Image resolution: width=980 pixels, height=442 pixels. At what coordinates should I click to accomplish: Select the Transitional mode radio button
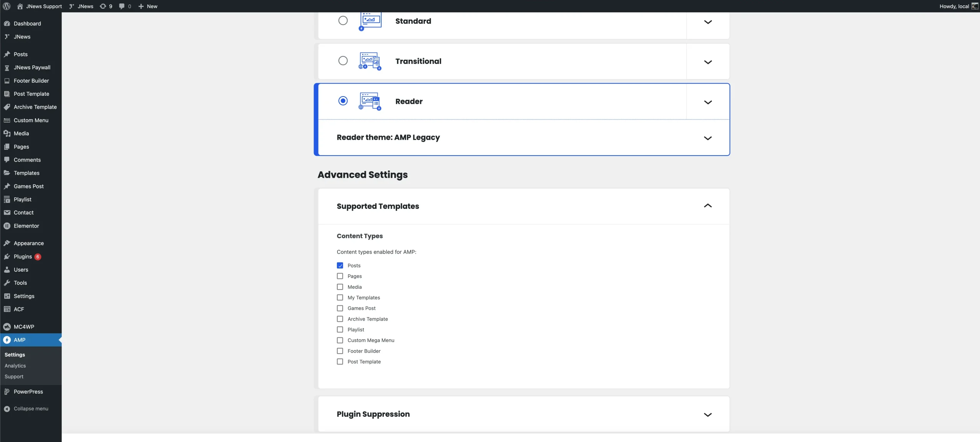tap(343, 61)
